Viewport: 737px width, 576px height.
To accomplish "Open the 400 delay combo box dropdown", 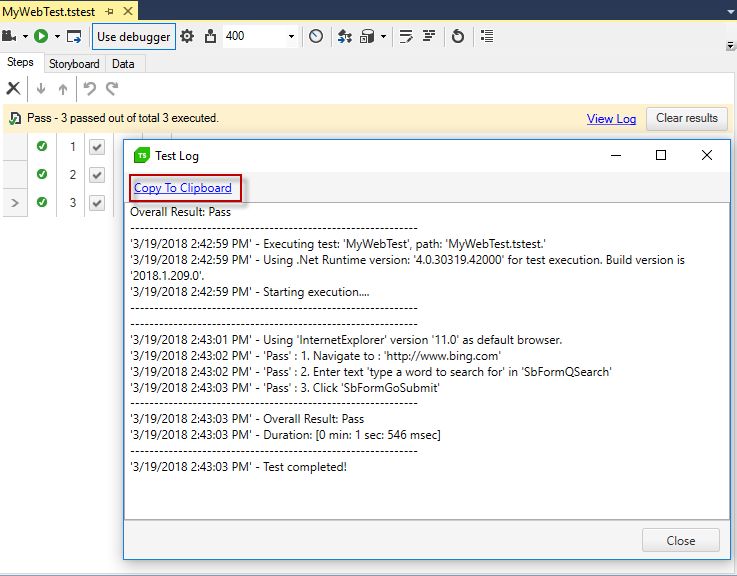I will (x=291, y=36).
